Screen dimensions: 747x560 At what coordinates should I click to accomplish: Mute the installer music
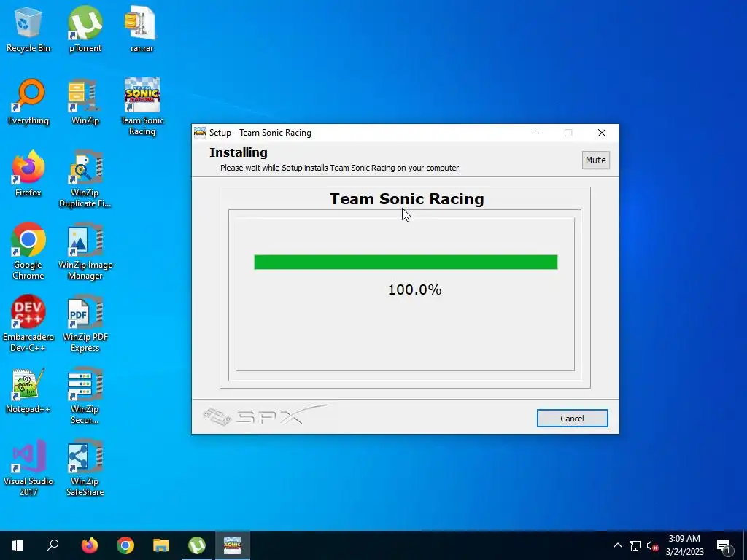click(x=595, y=160)
